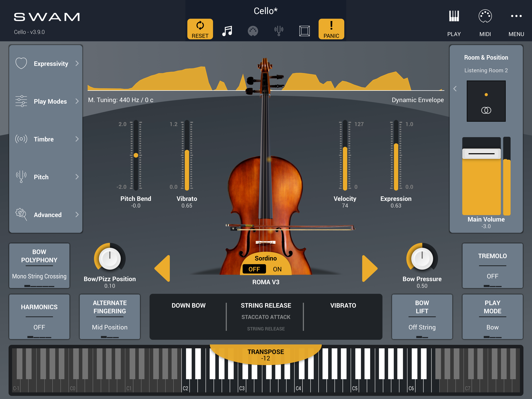The height and width of the screenshot is (399, 532).
Task: Click the stereo overlap circles icon in room
Action: (486, 110)
